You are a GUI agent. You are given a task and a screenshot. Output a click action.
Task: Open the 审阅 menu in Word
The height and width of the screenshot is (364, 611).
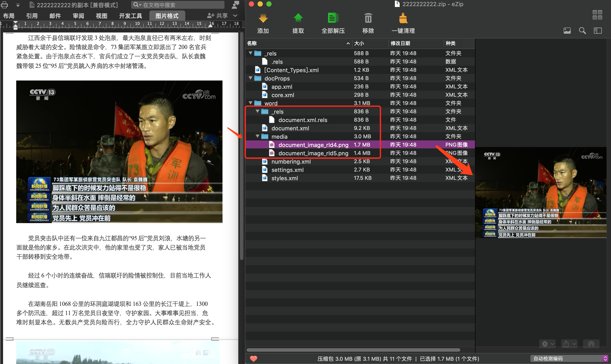[78, 16]
